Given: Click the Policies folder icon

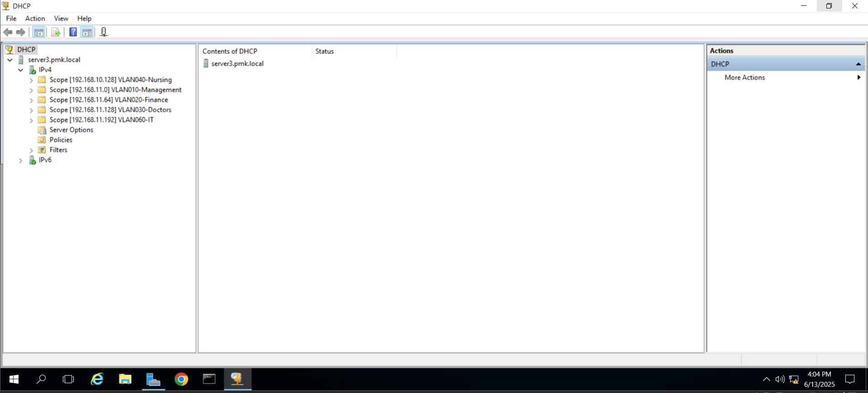Looking at the screenshot, I should tap(42, 140).
